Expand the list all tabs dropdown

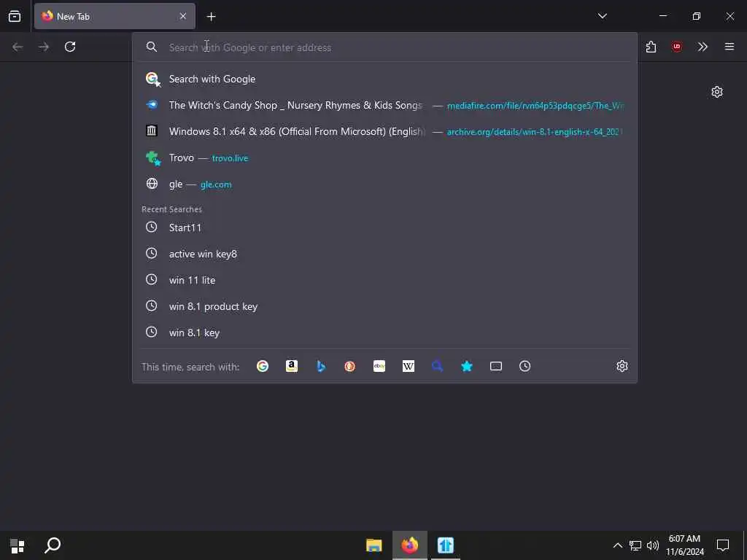[x=602, y=16]
